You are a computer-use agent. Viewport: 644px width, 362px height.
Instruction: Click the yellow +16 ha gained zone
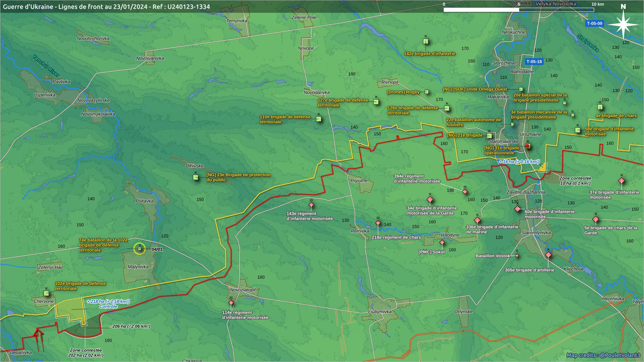pyautogui.click(x=543, y=167)
